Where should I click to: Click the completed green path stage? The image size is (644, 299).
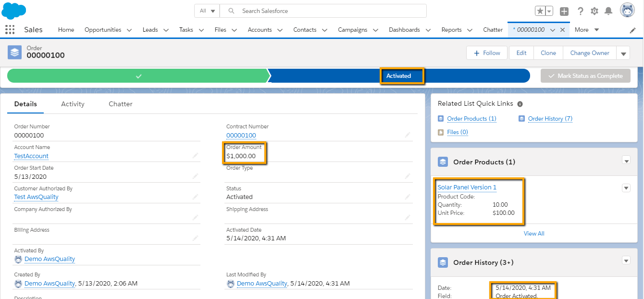tap(138, 76)
